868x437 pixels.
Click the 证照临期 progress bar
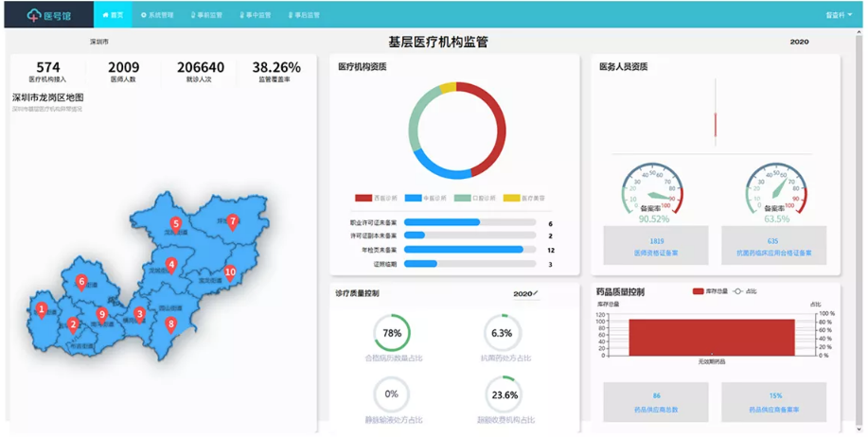470,264
